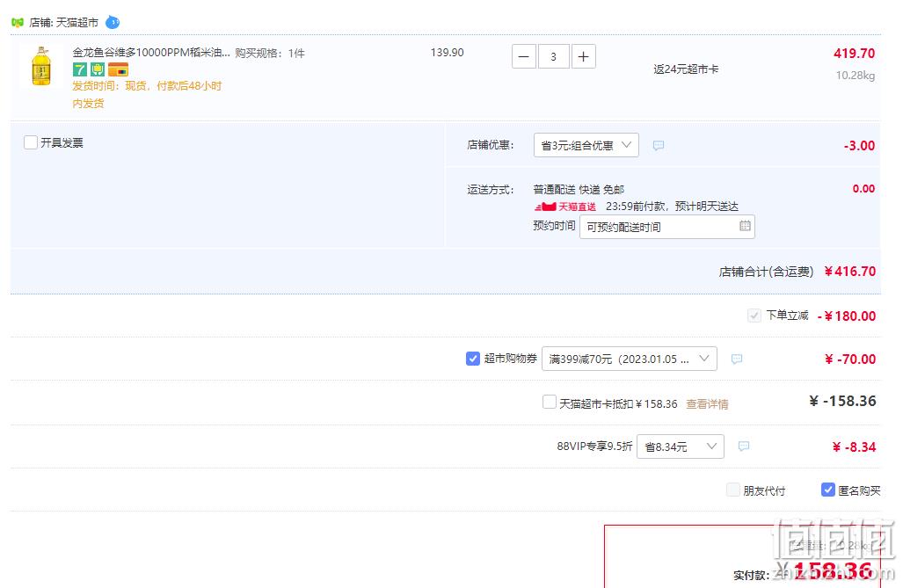Open the calendar icon in delivery time field

coord(745,226)
